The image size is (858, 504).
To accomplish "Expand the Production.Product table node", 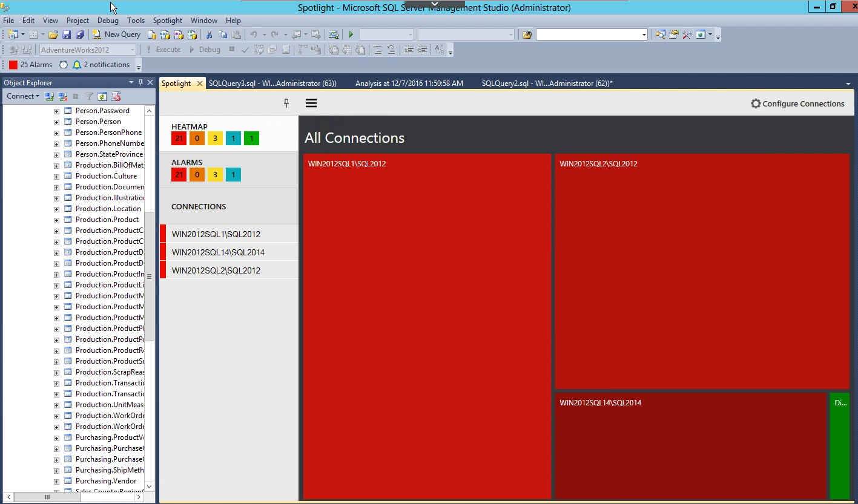I will [x=56, y=220].
